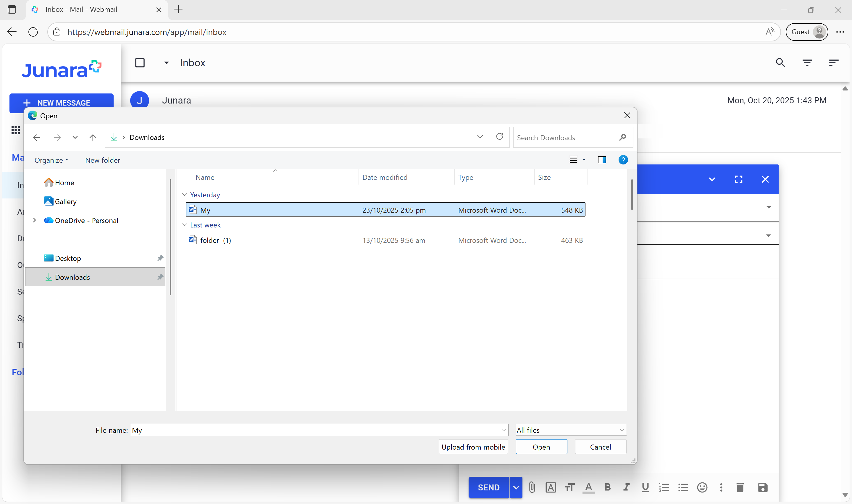Search the inbox with magnifier icon
852x504 pixels.
point(780,62)
